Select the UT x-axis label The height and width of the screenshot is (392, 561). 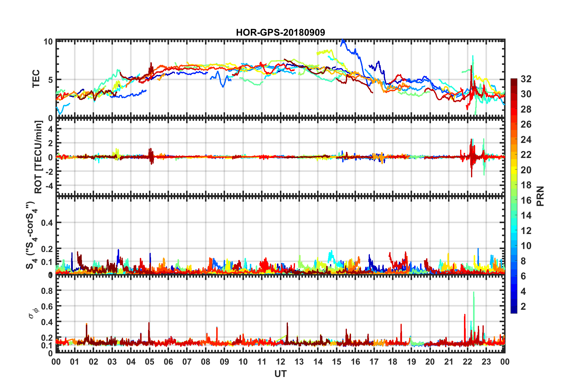point(280,374)
